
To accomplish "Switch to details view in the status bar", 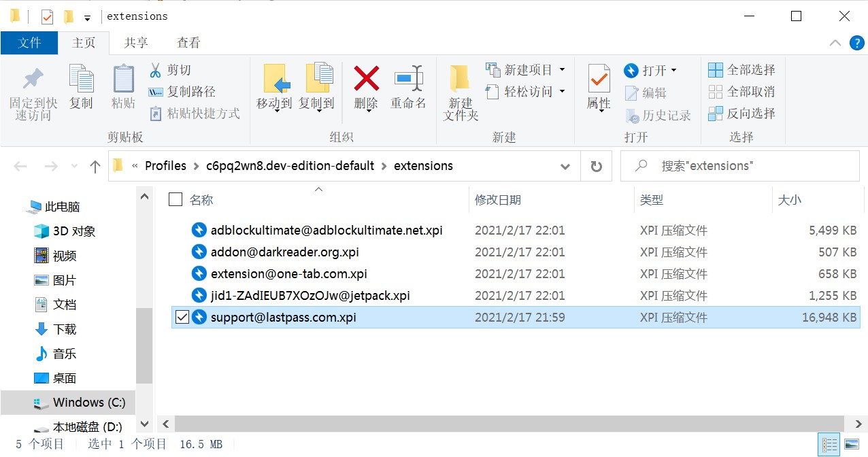I will point(829,445).
